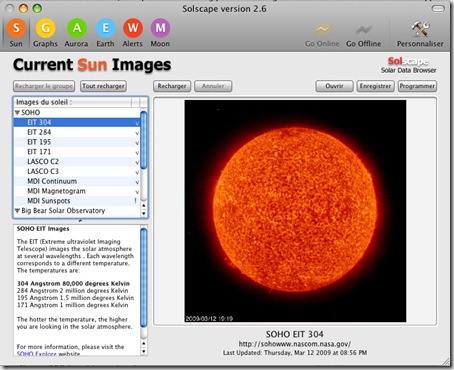This screenshot has width=454, height=370.
Task: Select MDI Continuum in the image list
Action: [x=77, y=181]
